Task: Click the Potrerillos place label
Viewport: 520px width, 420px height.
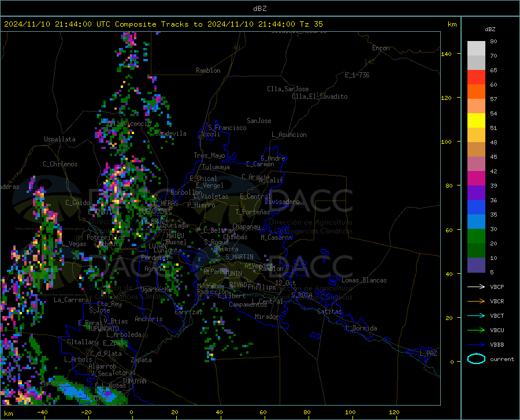Action: tap(106, 237)
